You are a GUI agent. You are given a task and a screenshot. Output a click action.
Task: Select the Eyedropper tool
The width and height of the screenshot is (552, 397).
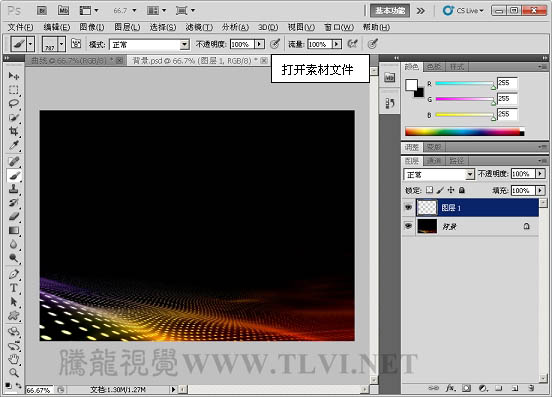(x=14, y=145)
